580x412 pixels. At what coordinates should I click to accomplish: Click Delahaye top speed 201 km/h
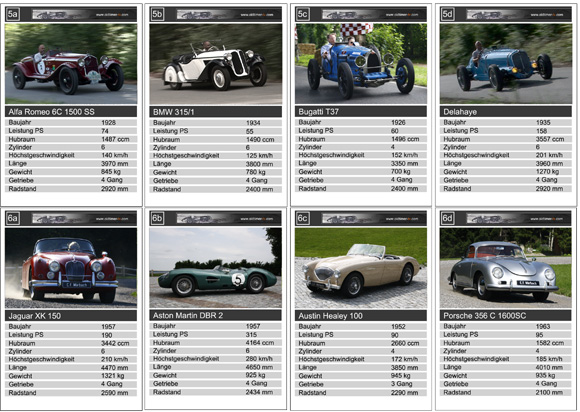pos(549,155)
